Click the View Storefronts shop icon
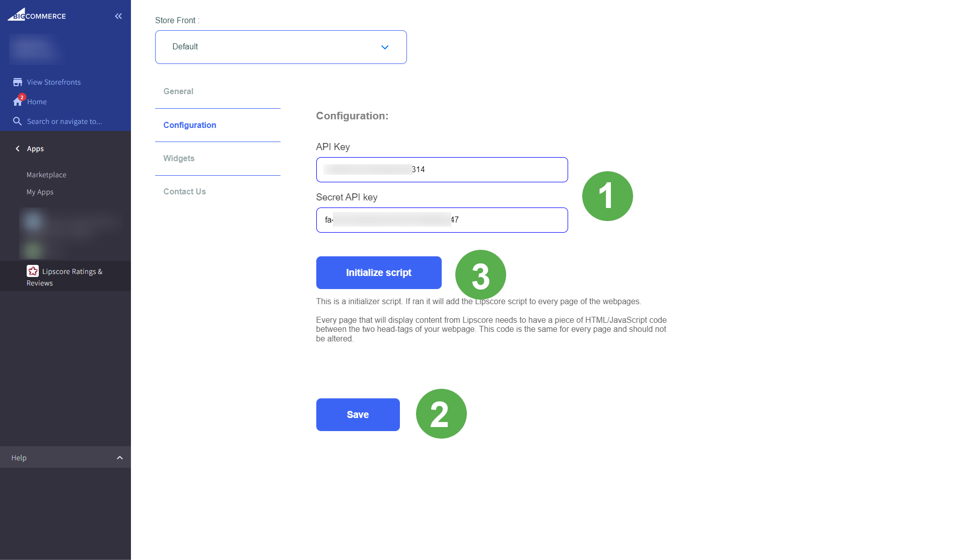 pyautogui.click(x=18, y=82)
